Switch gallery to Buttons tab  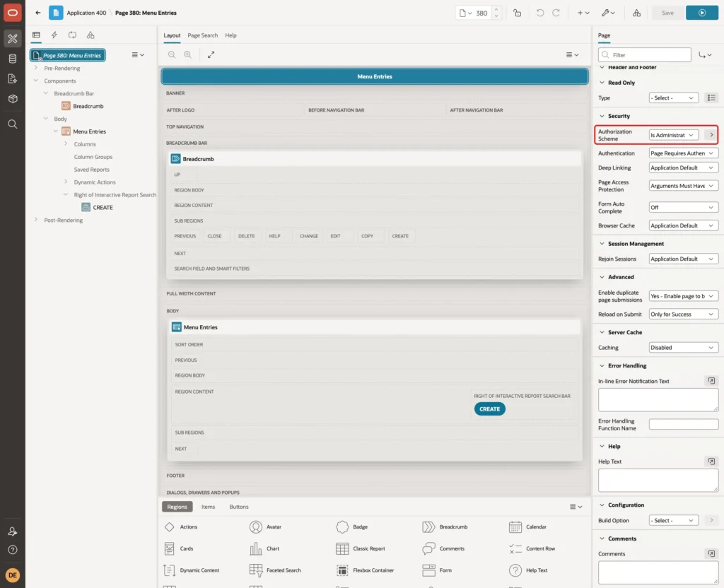pyautogui.click(x=239, y=507)
